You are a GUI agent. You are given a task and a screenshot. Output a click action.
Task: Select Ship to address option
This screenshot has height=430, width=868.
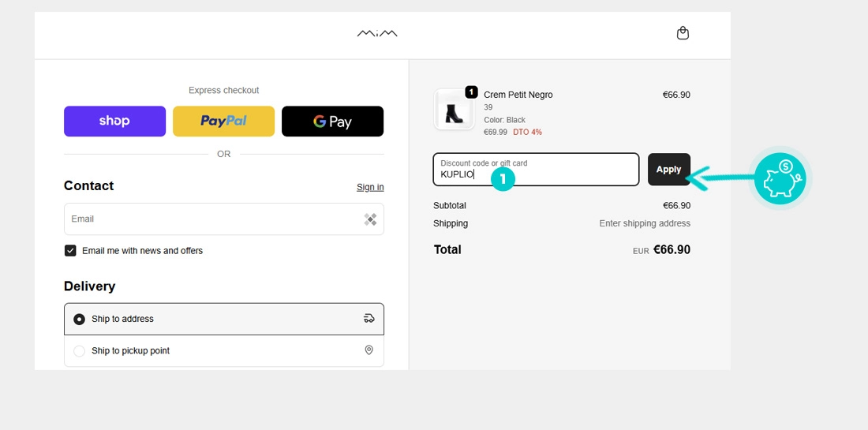tap(79, 320)
